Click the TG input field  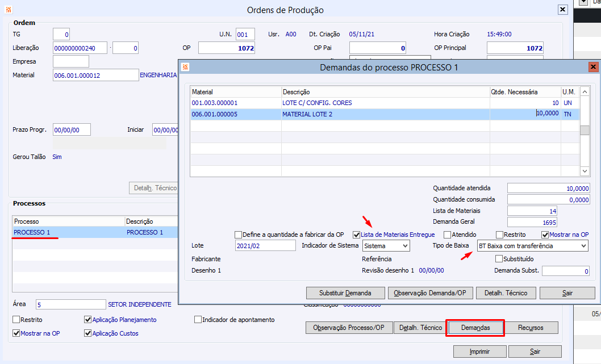pos(61,34)
